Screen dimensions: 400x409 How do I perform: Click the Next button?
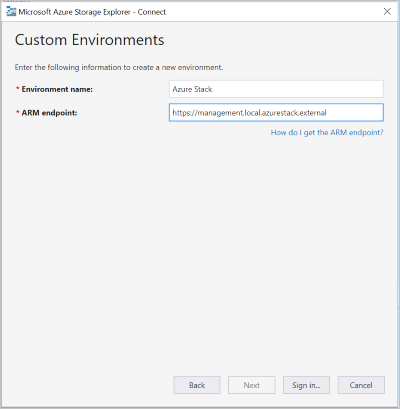click(x=252, y=385)
